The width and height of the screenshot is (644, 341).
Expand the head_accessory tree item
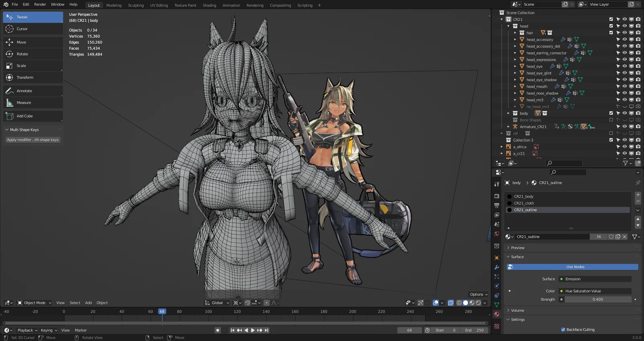(515, 39)
